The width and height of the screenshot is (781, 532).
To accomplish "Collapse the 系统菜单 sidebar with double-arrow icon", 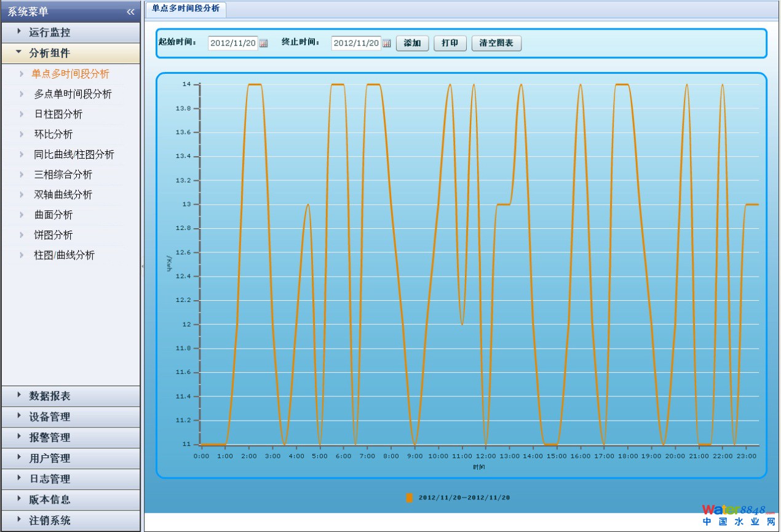I will tap(130, 12).
